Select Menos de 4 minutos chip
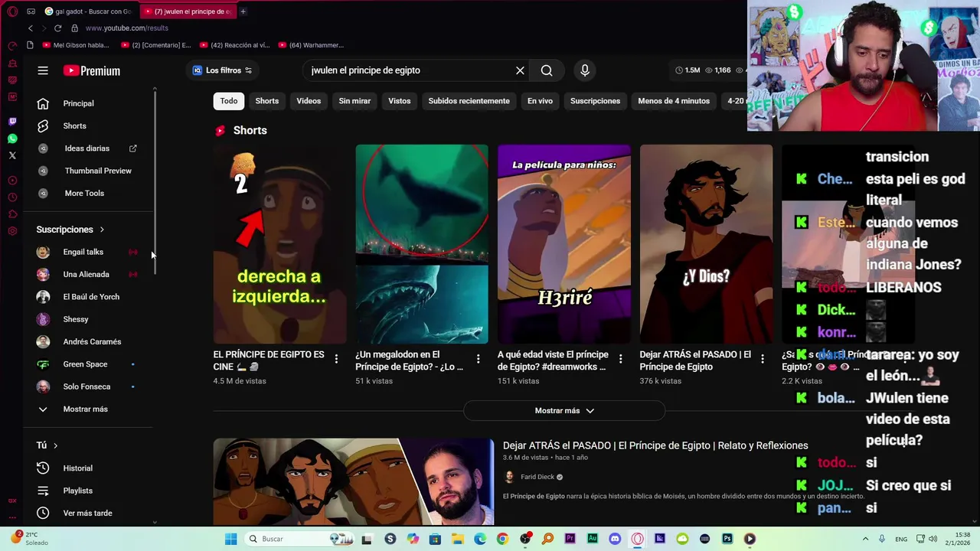The width and height of the screenshot is (980, 551). tap(674, 101)
